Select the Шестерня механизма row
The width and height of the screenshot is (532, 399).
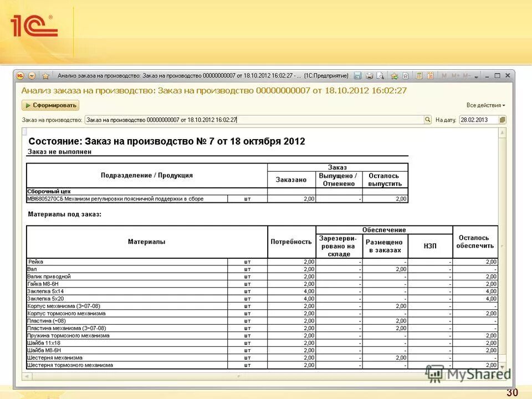pos(262,358)
